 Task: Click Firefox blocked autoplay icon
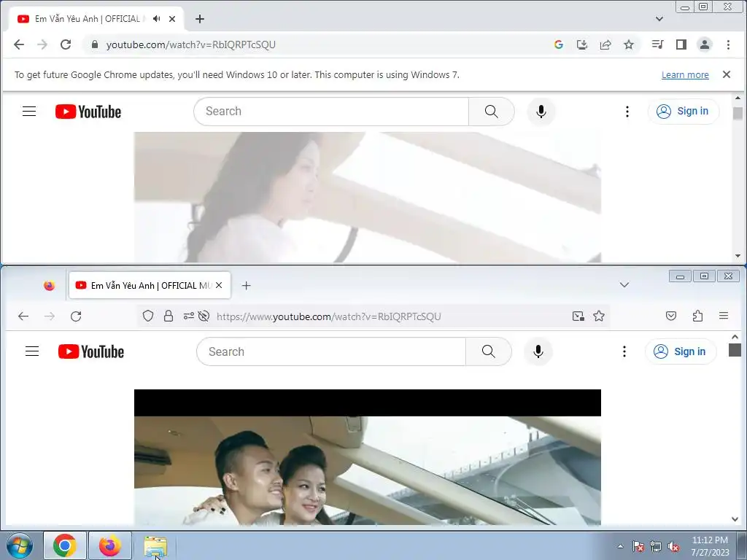[204, 316]
